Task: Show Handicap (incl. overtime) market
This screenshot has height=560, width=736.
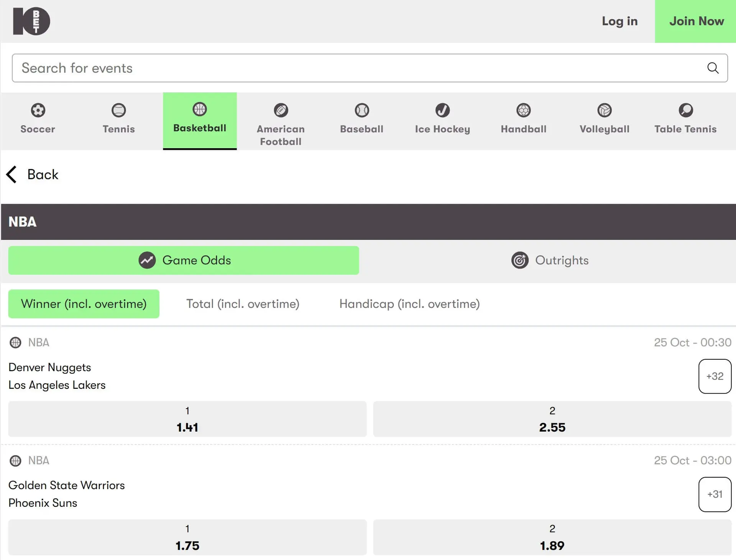Action: pos(409,304)
